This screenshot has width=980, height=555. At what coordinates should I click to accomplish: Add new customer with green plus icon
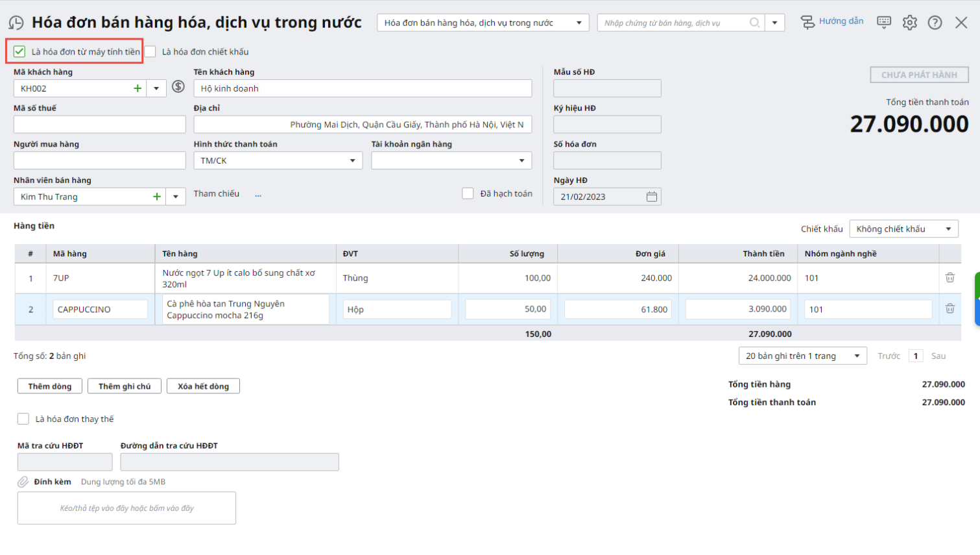(x=137, y=88)
